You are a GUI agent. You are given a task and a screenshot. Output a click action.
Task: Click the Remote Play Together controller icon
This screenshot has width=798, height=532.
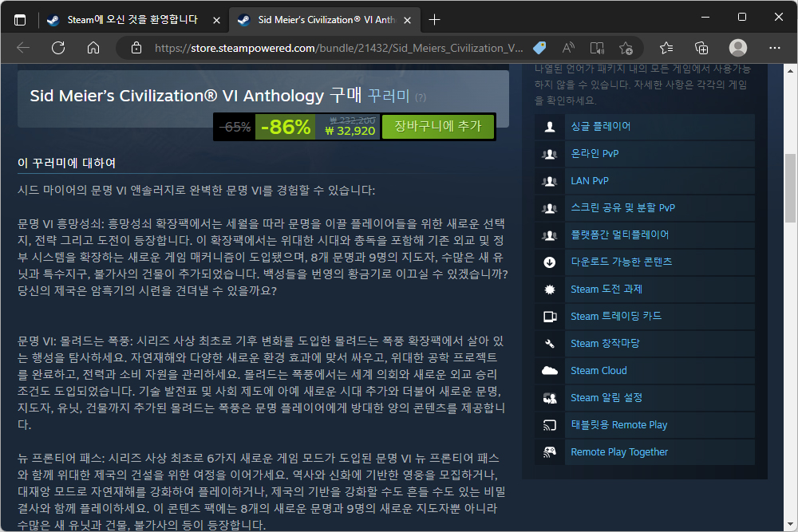[550, 452]
